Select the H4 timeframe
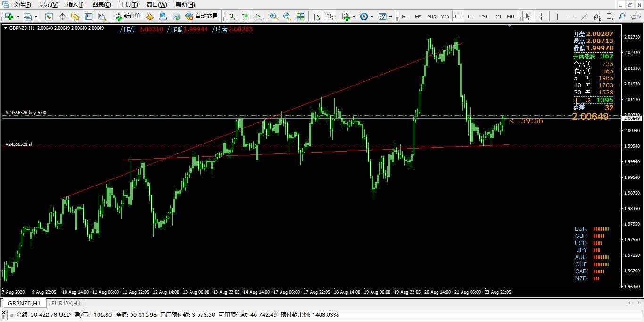This screenshot has height=322, width=644. click(x=471, y=17)
